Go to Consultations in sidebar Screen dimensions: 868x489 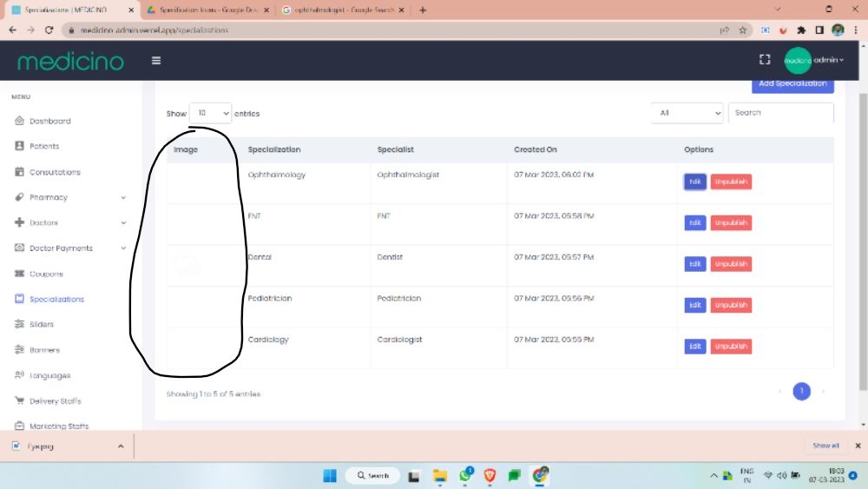(54, 172)
